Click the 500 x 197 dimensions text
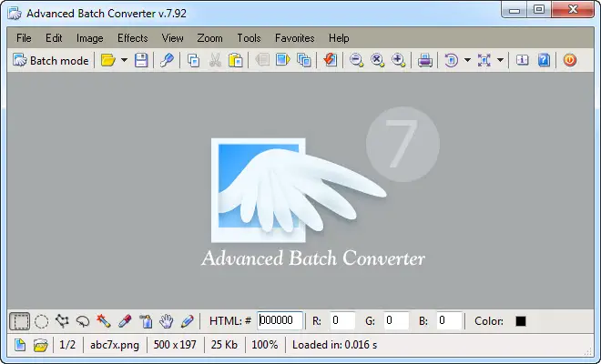The width and height of the screenshot is (601, 364). 175,345
